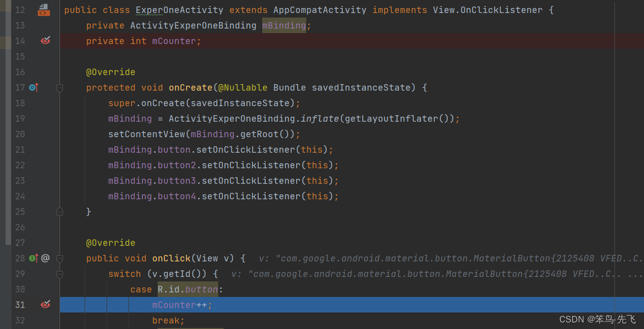Viewport: 644px width, 329px height.
Task: Click the onCreate method name on line 17
Action: (191, 88)
